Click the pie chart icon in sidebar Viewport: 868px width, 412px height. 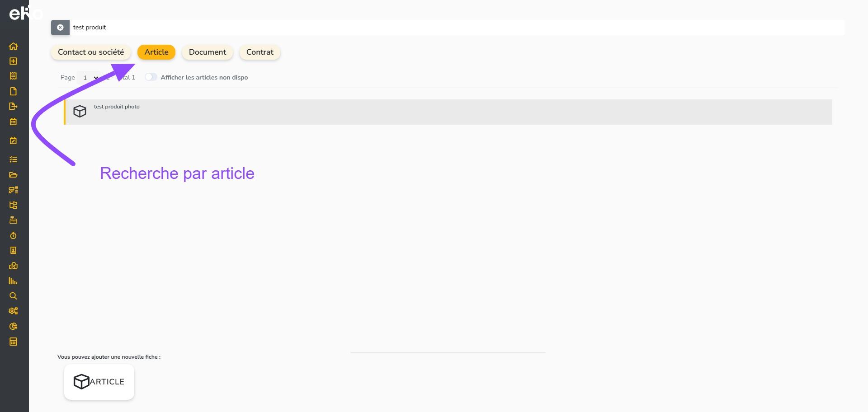13,326
